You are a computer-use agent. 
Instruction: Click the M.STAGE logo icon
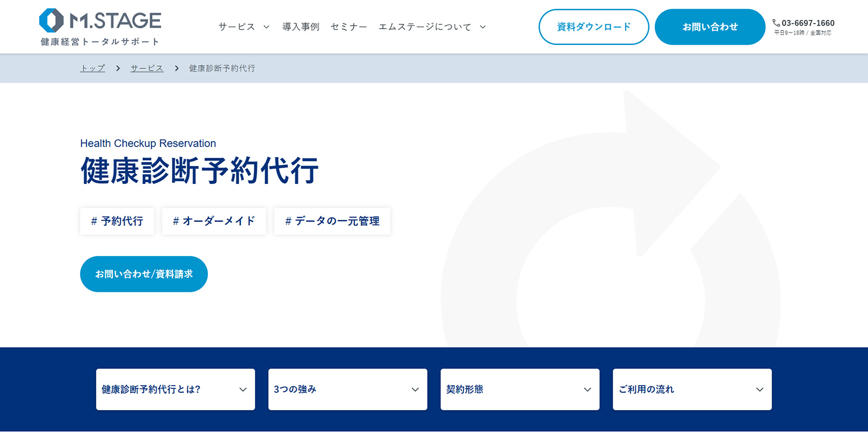pyautogui.click(x=52, y=21)
